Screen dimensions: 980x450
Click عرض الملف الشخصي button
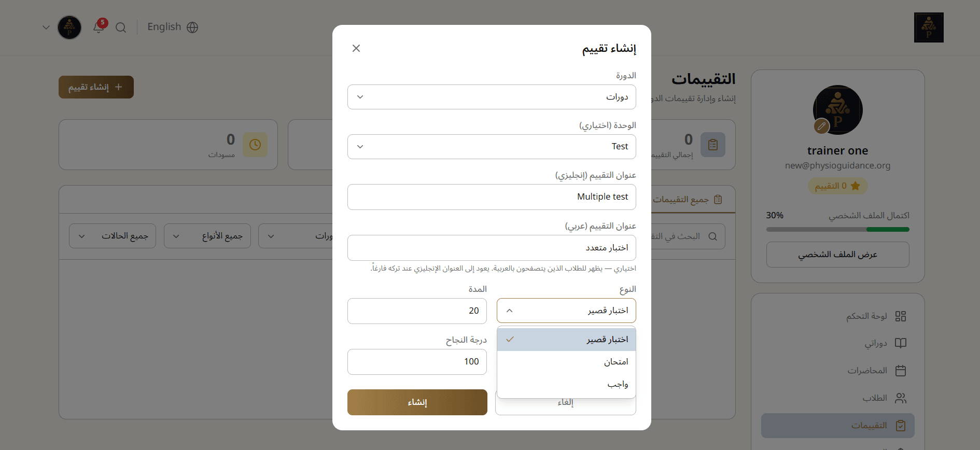[x=838, y=255]
